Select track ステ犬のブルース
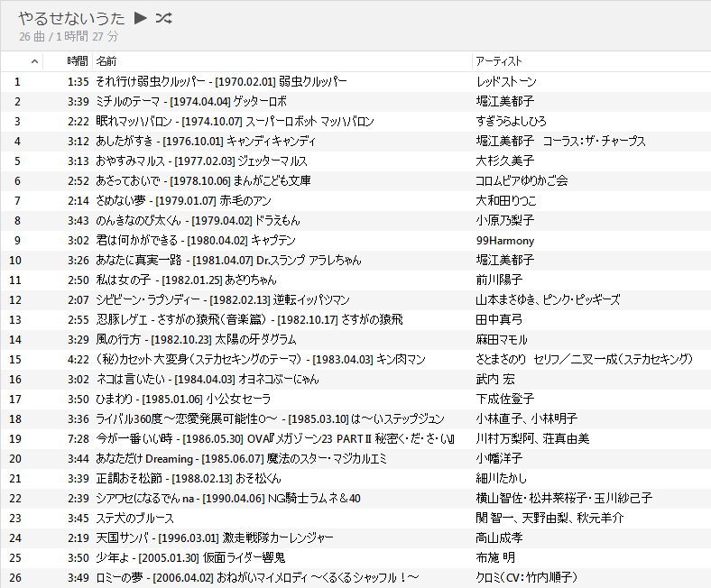This screenshot has height=588, width=711. point(355,519)
